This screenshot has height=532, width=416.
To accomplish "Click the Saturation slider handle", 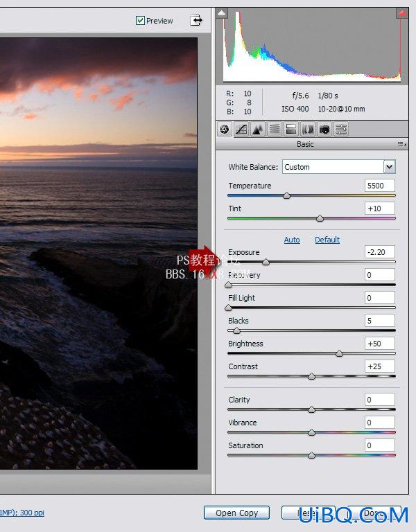I will click(x=311, y=455).
